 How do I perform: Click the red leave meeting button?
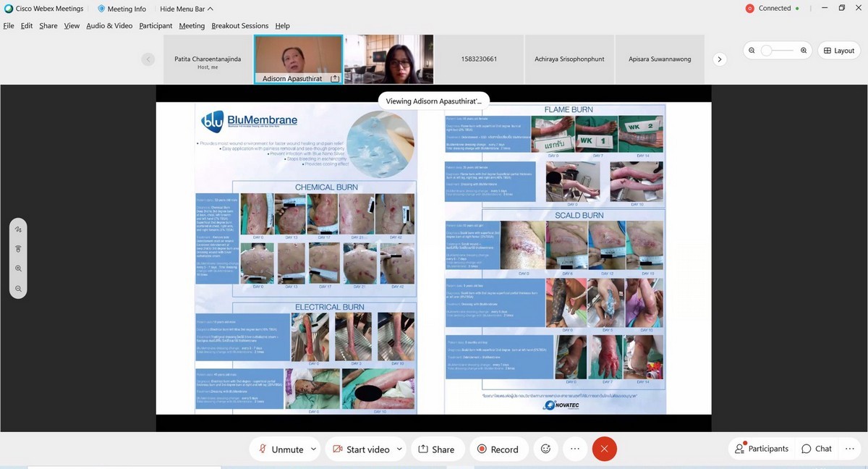(x=604, y=449)
